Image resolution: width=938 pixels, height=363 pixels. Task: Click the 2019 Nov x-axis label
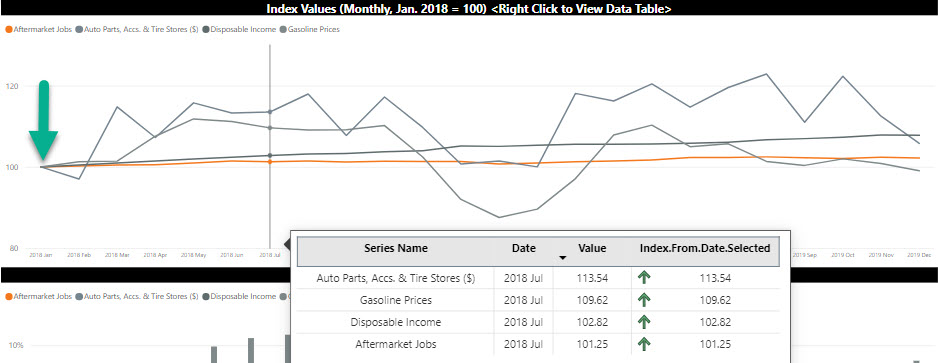click(x=881, y=255)
